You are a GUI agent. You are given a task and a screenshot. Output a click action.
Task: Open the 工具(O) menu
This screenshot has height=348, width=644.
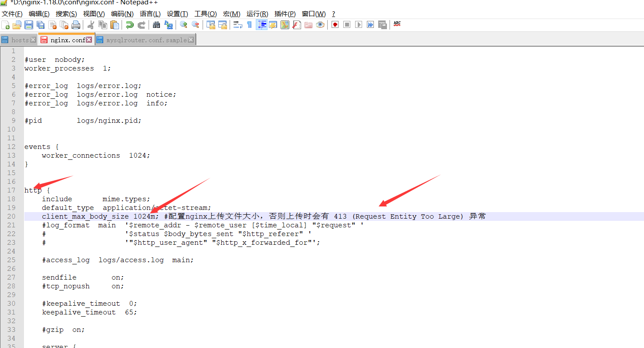206,14
